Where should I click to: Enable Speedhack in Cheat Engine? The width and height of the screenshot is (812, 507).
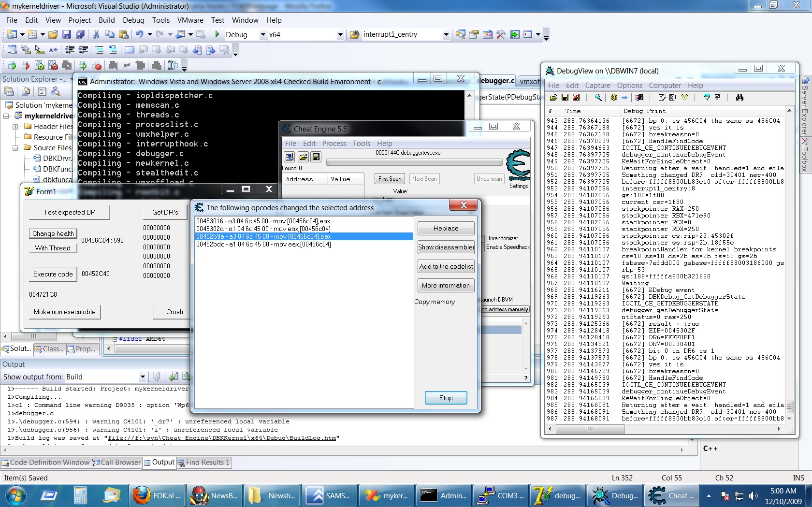(x=484, y=246)
